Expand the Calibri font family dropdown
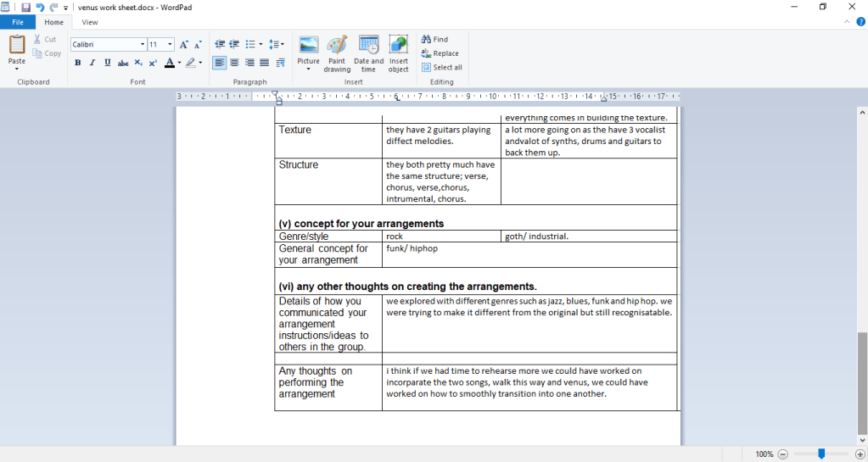 [142, 44]
